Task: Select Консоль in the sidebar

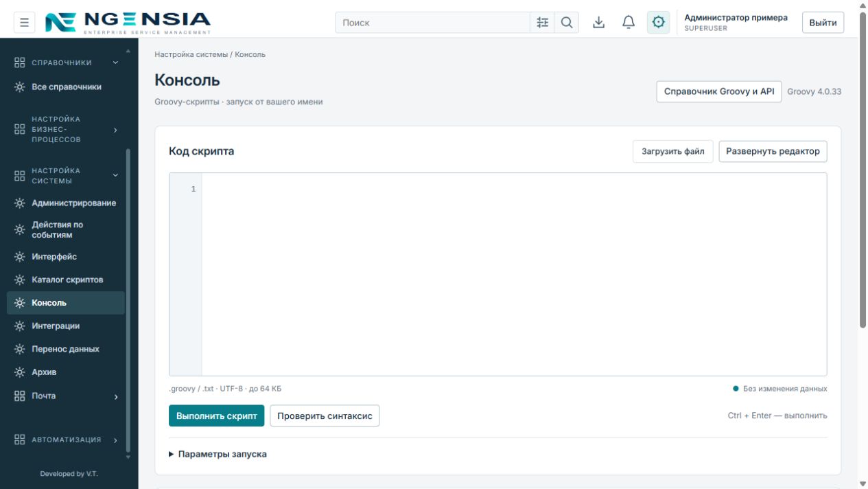Action: tap(66, 303)
